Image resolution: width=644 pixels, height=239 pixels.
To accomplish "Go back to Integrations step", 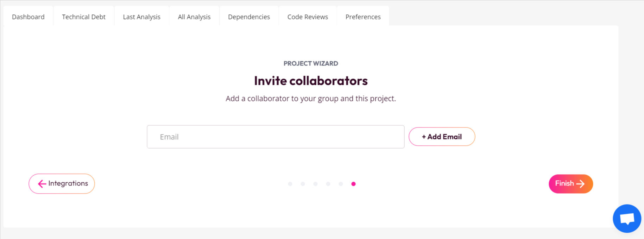I will pyautogui.click(x=62, y=183).
